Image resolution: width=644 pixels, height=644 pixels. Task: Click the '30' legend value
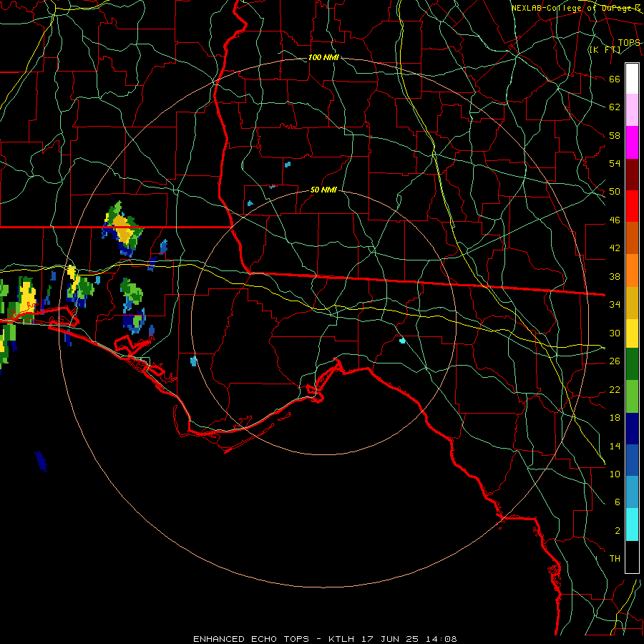[615, 333]
